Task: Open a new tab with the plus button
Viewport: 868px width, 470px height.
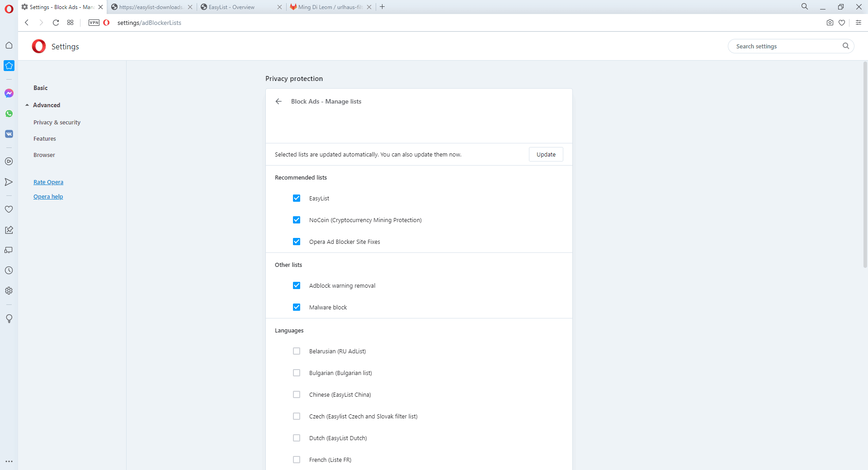Action: point(382,7)
